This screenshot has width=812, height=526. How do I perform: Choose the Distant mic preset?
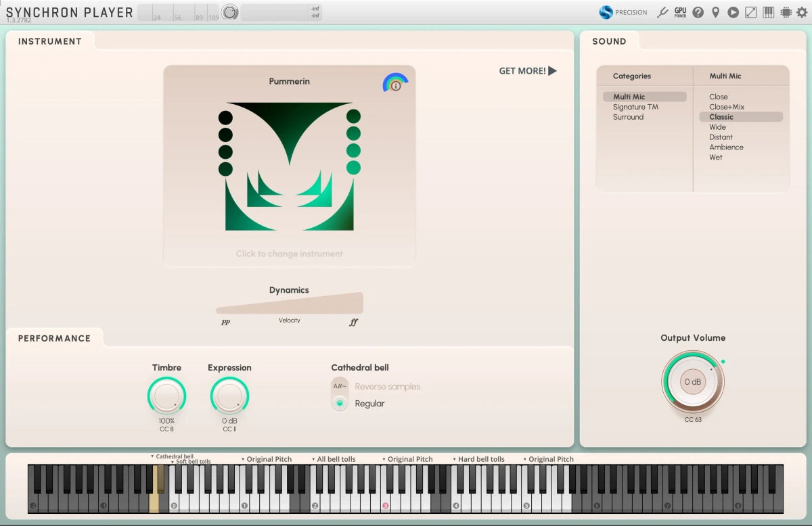[x=721, y=137]
